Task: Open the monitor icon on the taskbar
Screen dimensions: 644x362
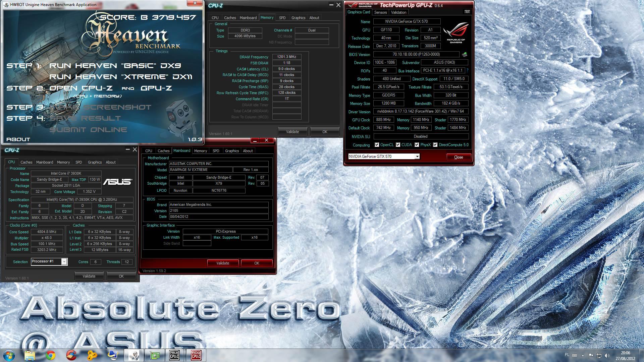Action: coord(113,355)
